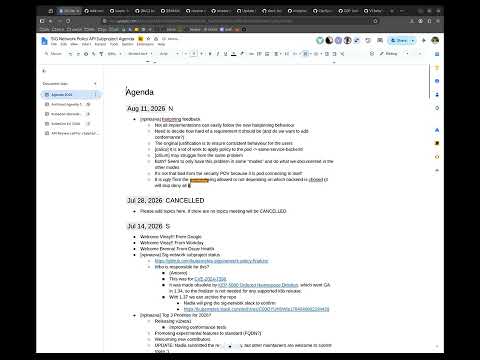Open Contacts in the side panel
Viewport: 480px width, 360px height.
point(437,95)
